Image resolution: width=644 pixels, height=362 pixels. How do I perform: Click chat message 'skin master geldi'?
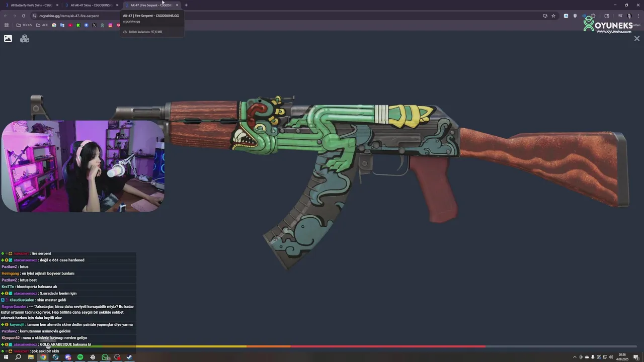click(x=51, y=300)
